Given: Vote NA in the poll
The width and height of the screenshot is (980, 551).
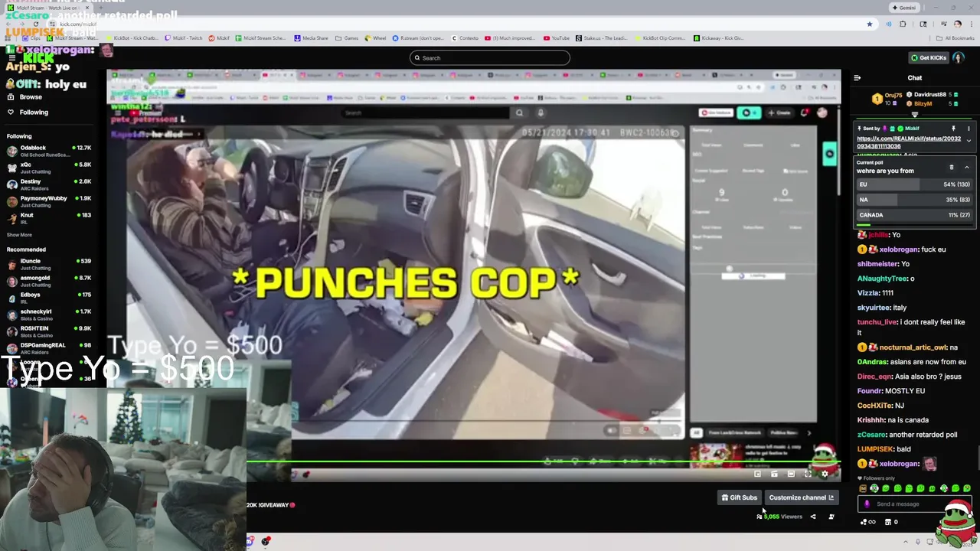Looking at the screenshot, I should 914,200.
